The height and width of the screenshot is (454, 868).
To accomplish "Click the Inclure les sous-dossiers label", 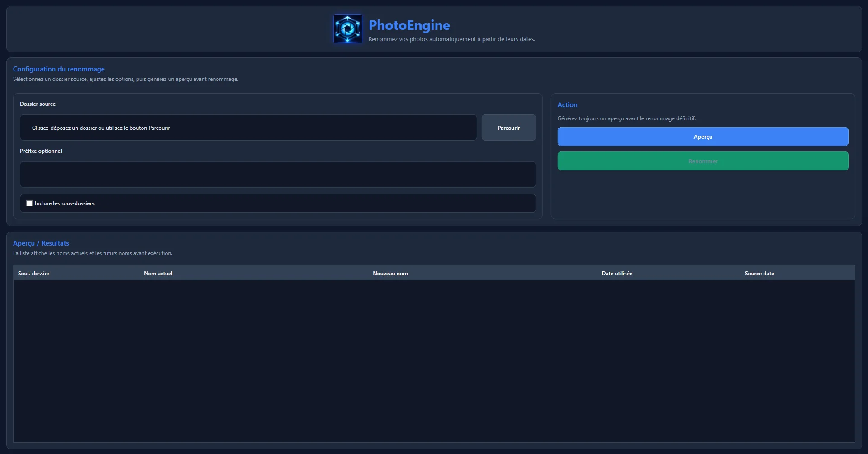I will point(65,203).
